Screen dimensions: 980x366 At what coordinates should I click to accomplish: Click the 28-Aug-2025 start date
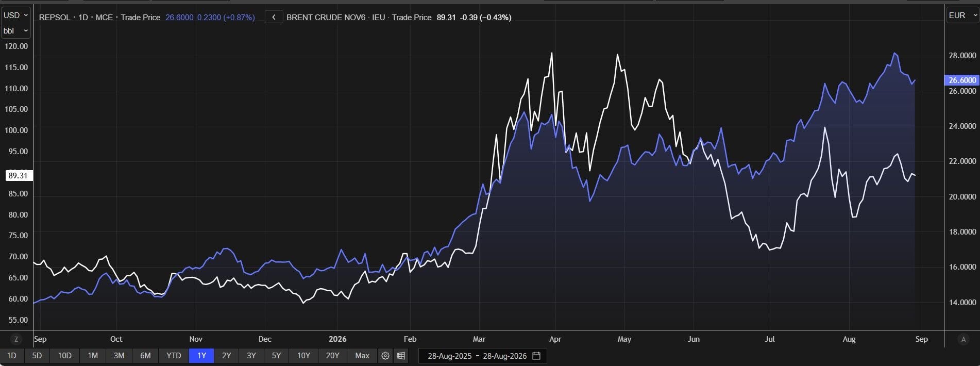tap(449, 356)
